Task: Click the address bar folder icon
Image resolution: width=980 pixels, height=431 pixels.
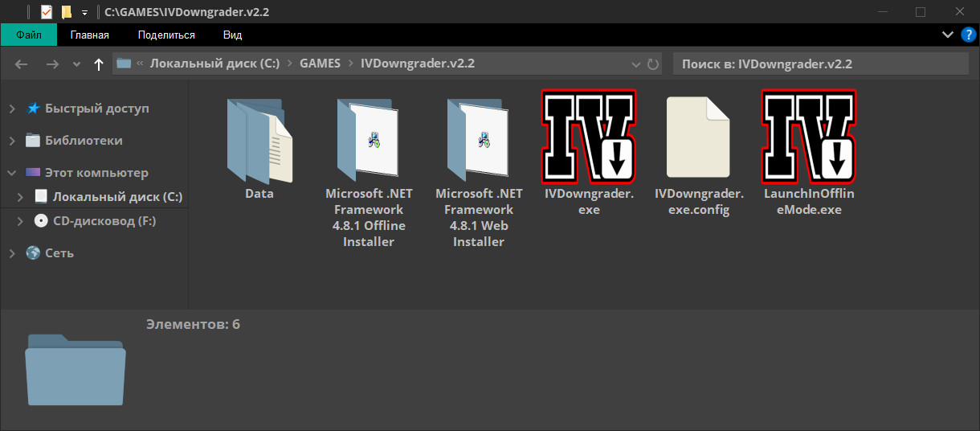Action: [x=124, y=63]
